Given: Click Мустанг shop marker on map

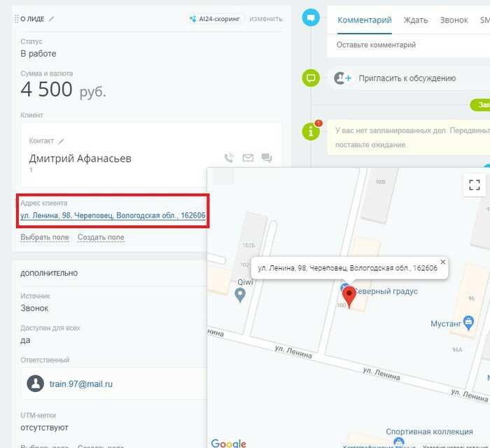Looking at the screenshot, I should pos(468,323).
